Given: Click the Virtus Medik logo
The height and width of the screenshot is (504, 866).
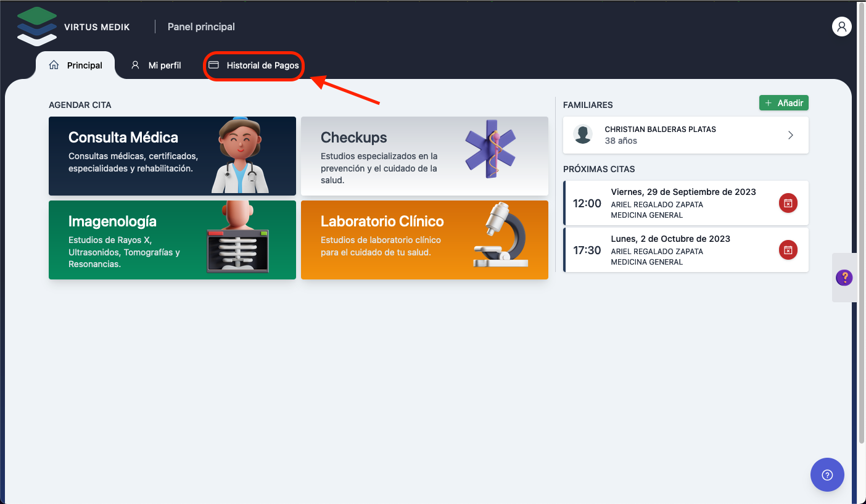Looking at the screenshot, I should point(37,27).
